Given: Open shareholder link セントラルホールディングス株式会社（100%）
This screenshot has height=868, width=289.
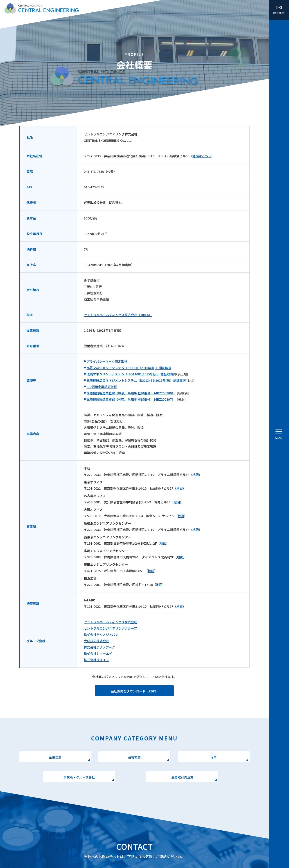Looking at the screenshot, I should (118, 315).
